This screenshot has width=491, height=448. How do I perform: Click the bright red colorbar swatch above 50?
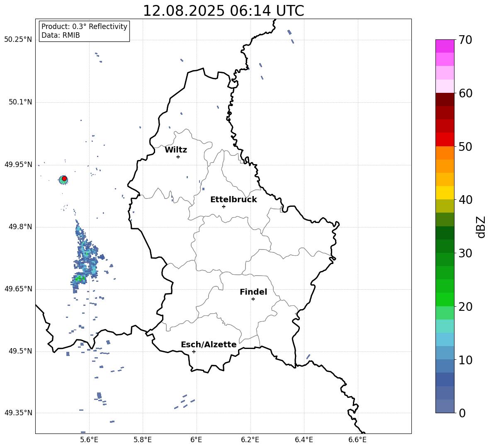coord(445,140)
